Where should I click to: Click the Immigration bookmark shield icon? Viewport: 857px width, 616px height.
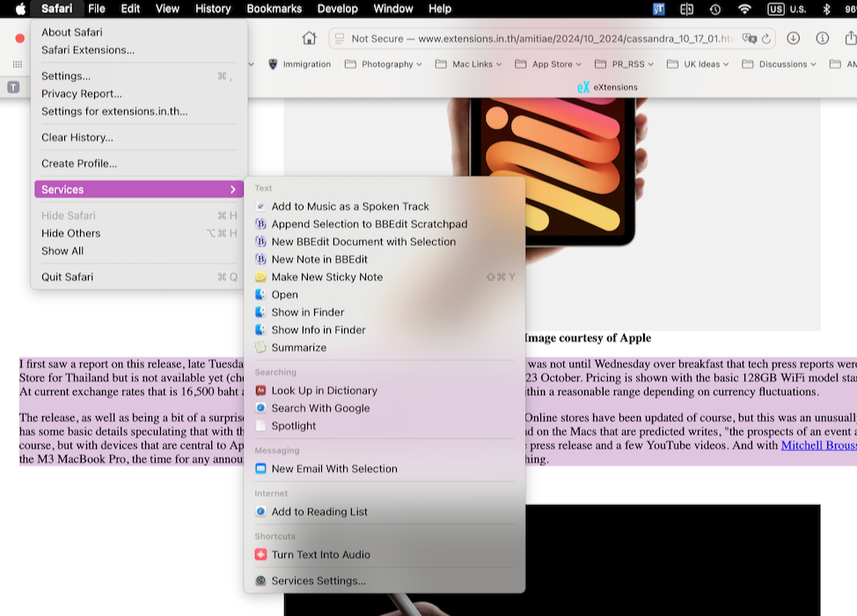coord(273,64)
